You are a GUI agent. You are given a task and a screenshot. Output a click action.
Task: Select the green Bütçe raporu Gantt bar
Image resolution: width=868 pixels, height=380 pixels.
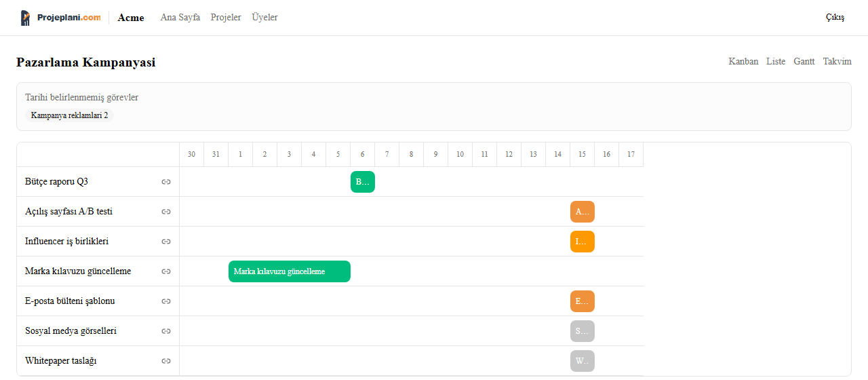363,182
